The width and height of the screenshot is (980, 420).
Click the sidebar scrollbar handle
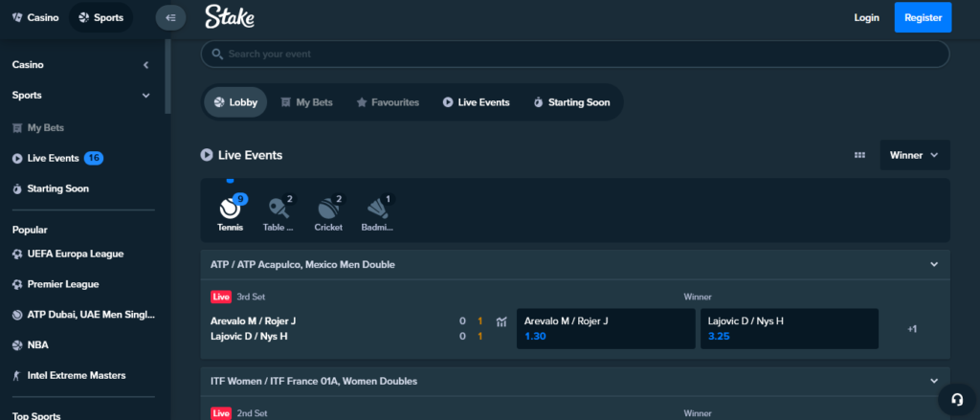click(x=167, y=77)
